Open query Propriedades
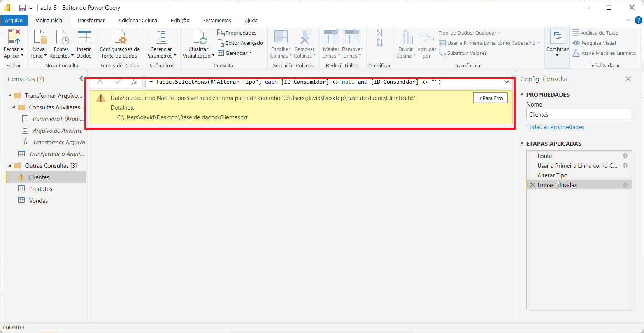Viewport: 644px width, 333px height. pos(237,33)
